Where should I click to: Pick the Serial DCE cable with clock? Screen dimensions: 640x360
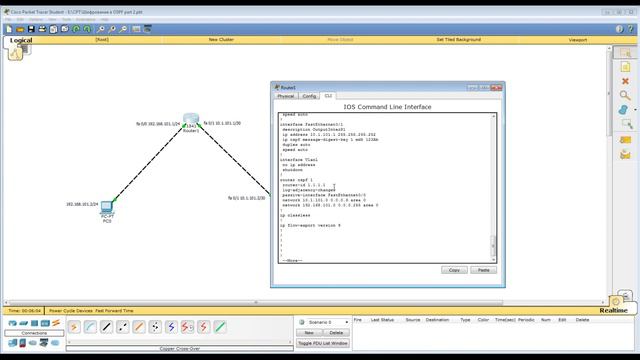(187, 327)
